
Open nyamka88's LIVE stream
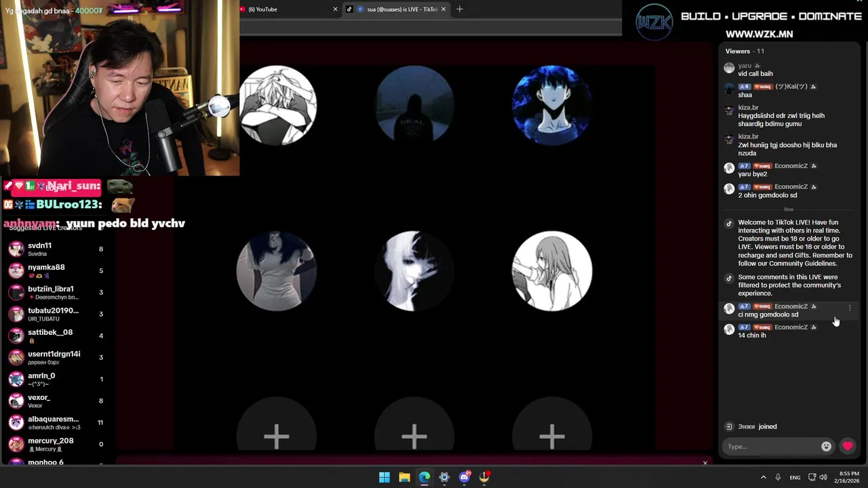point(58,270)
